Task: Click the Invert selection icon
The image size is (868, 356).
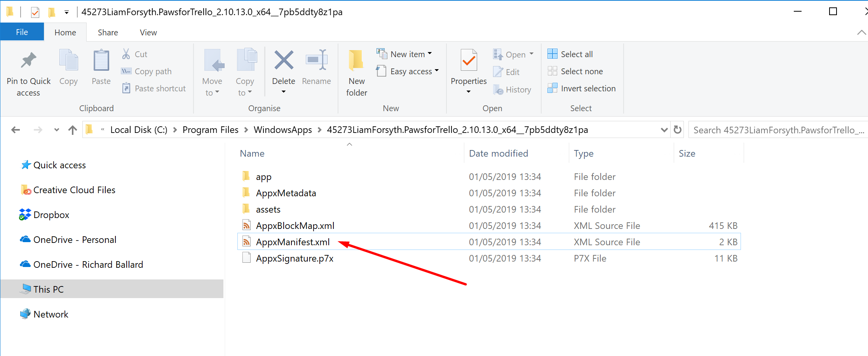Action: (x=552, y=88)
